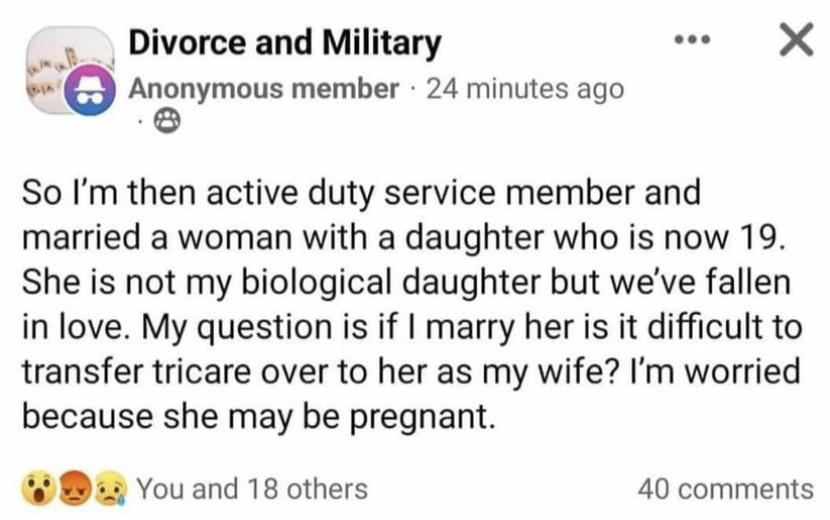Click the first line of the post
830x520 pixels.
362,193
